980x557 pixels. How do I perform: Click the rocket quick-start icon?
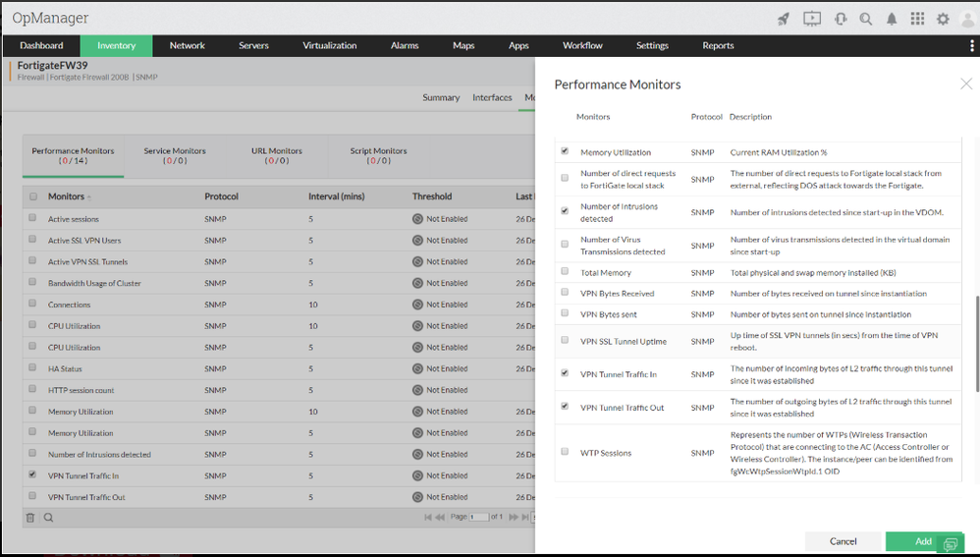point(783,19)
